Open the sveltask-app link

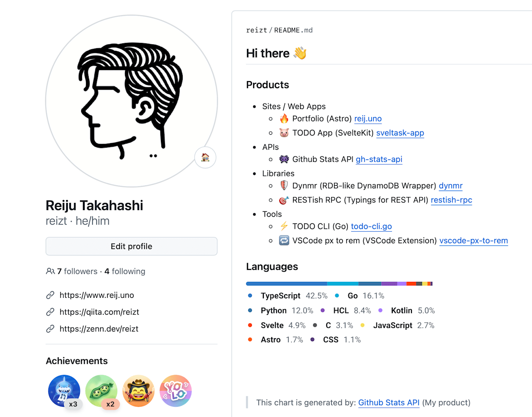(x=400, y=133)
